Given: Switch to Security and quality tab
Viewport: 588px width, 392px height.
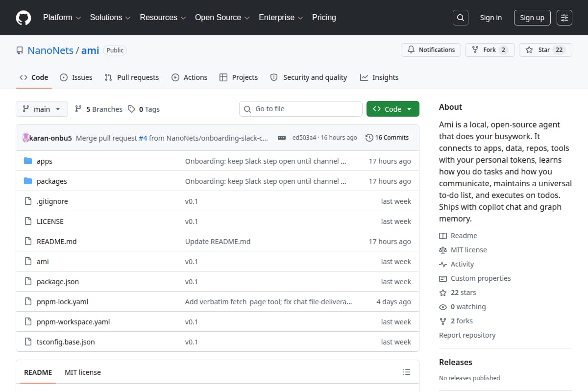Looking at the screenshot, I should [x=309, y=77].
